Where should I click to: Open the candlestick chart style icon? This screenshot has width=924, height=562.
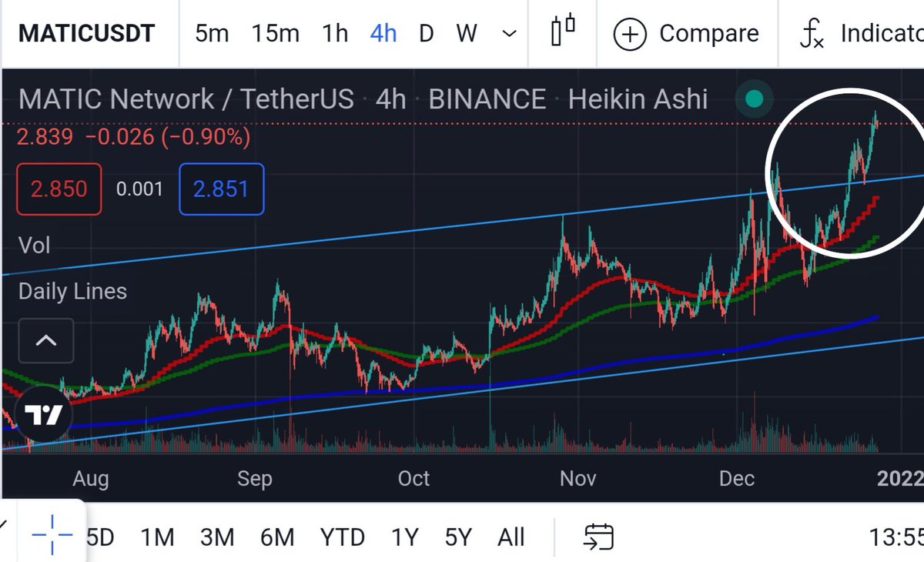pyautogui.click(x=564, y=32)
